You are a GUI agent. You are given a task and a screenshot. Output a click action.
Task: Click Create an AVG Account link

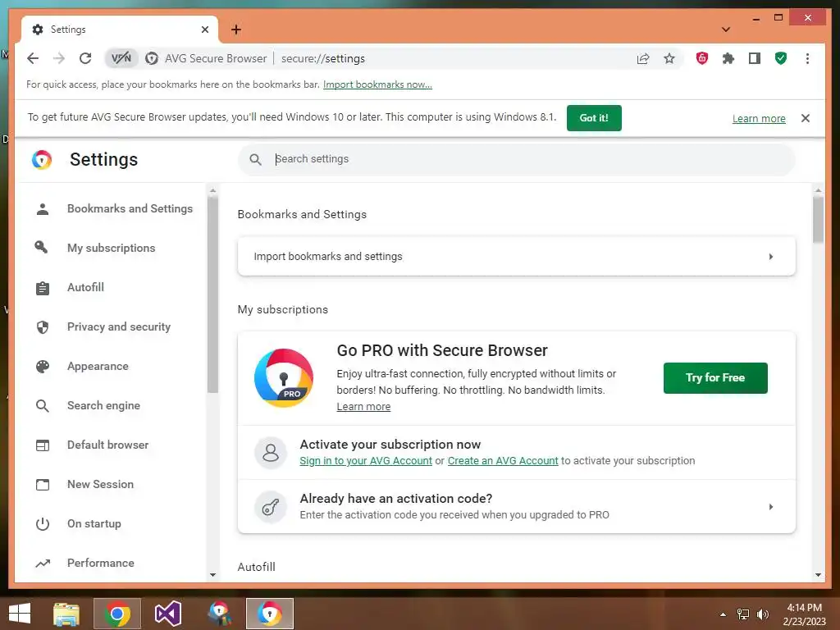[503, 461]
